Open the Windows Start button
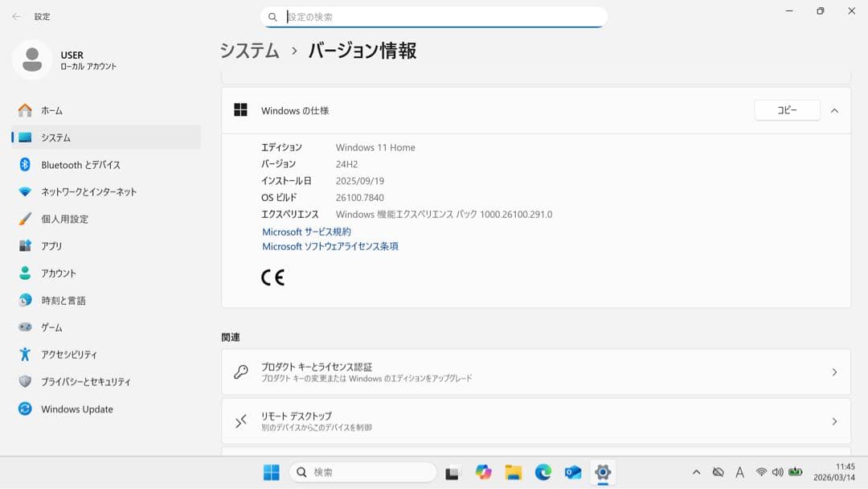 click(x=272, y=472)
